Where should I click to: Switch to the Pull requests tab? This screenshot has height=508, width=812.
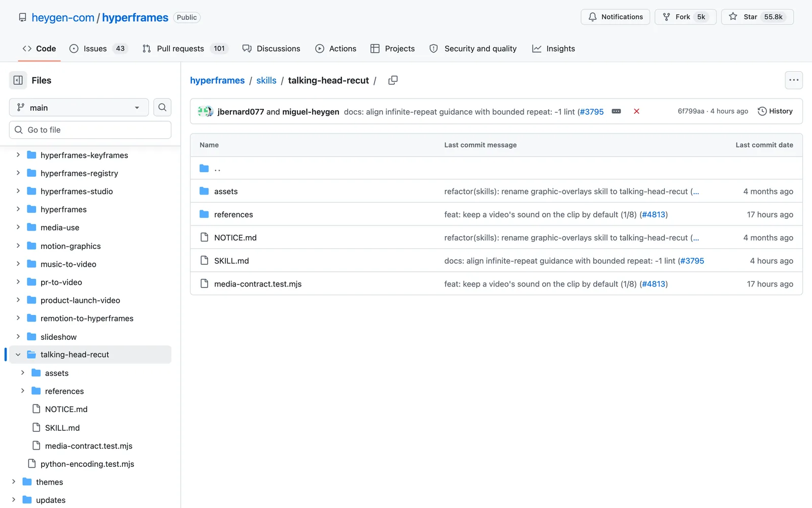coord(185,49)
